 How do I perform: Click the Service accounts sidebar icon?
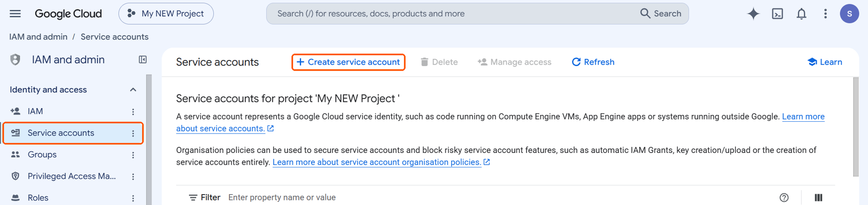(15, 133)
